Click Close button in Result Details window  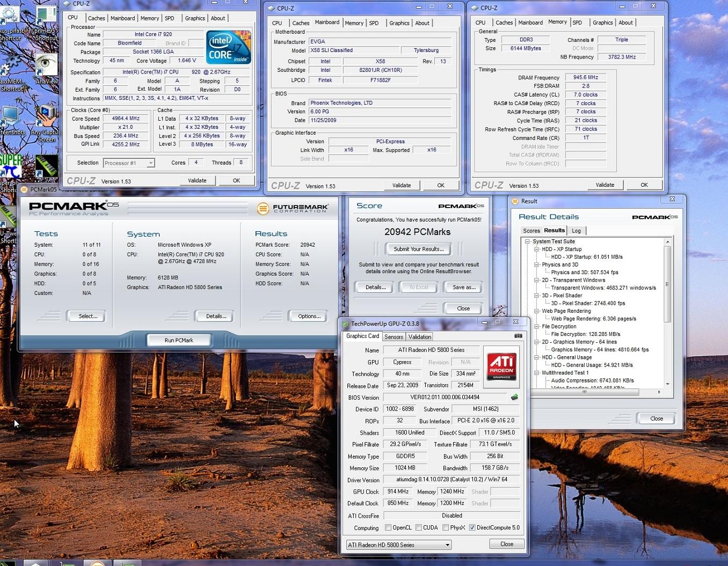click(656, 418)
